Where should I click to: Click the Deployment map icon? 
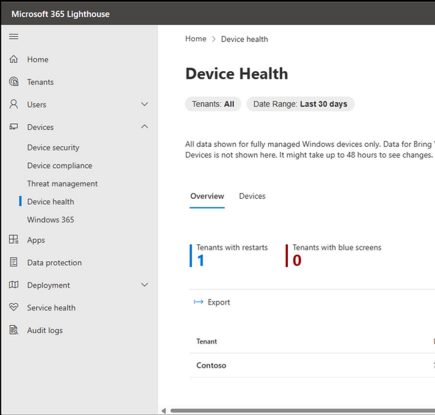point(14,285)
